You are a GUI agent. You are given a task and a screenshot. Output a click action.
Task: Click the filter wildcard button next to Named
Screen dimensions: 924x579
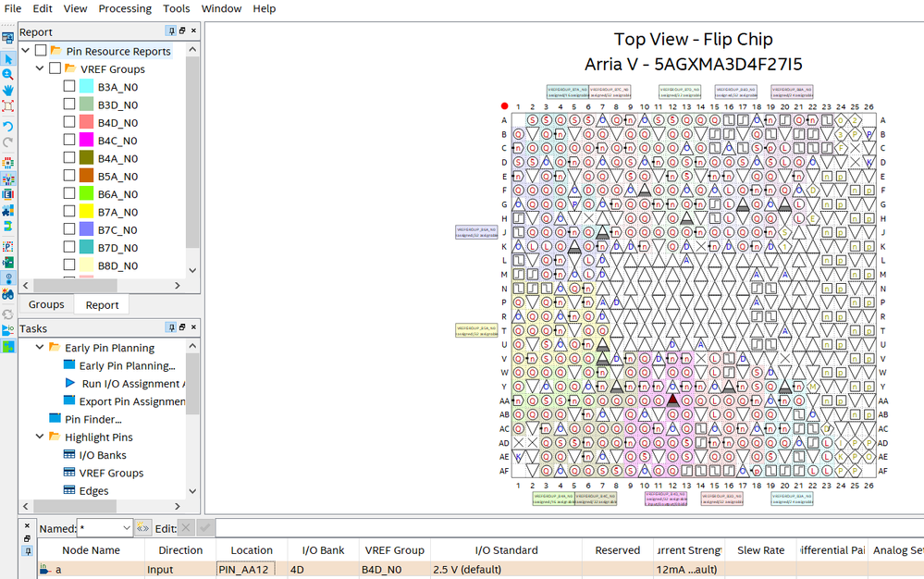142,528
